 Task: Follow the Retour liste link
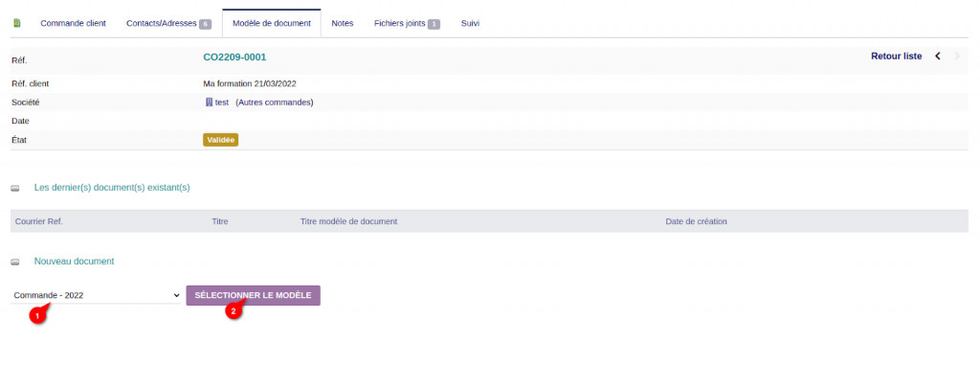pyautogui.click(x=896, y=57)
